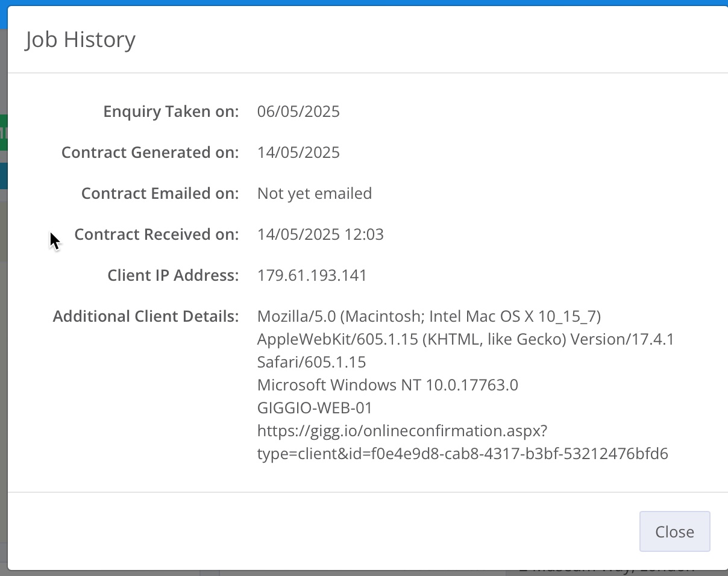Select the received timestamp 14/05/2025 12:03

point(320,234)
